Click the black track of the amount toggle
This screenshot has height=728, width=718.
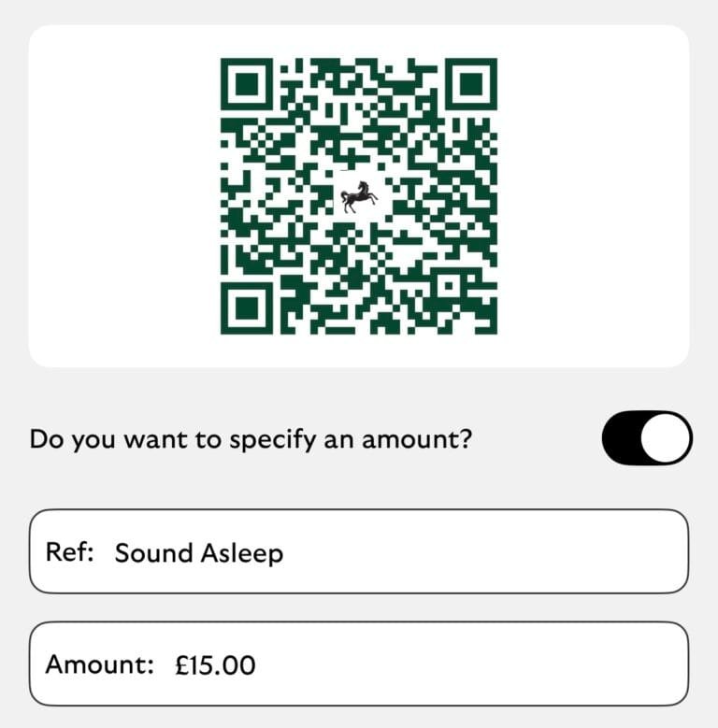(621, 437)
